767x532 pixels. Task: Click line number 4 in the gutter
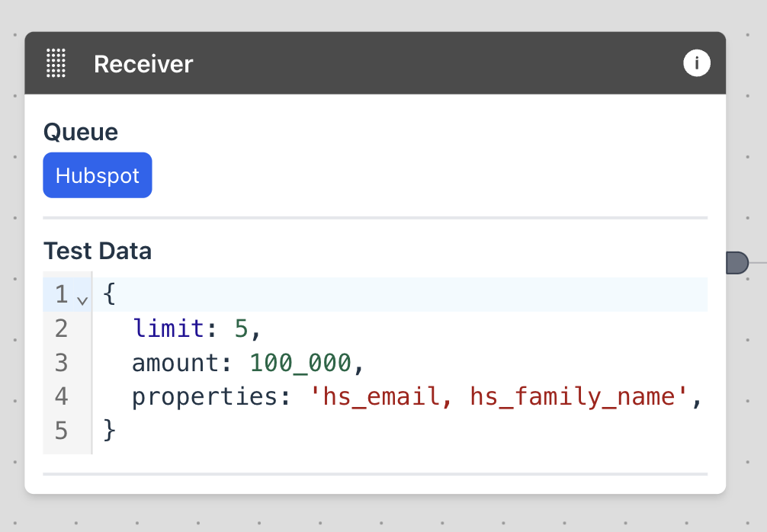tap(61, 396)
